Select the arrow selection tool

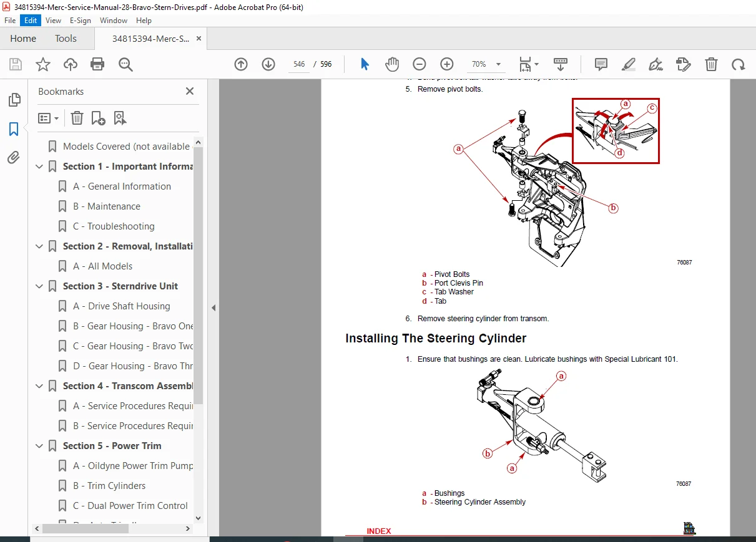click(365, 64)
